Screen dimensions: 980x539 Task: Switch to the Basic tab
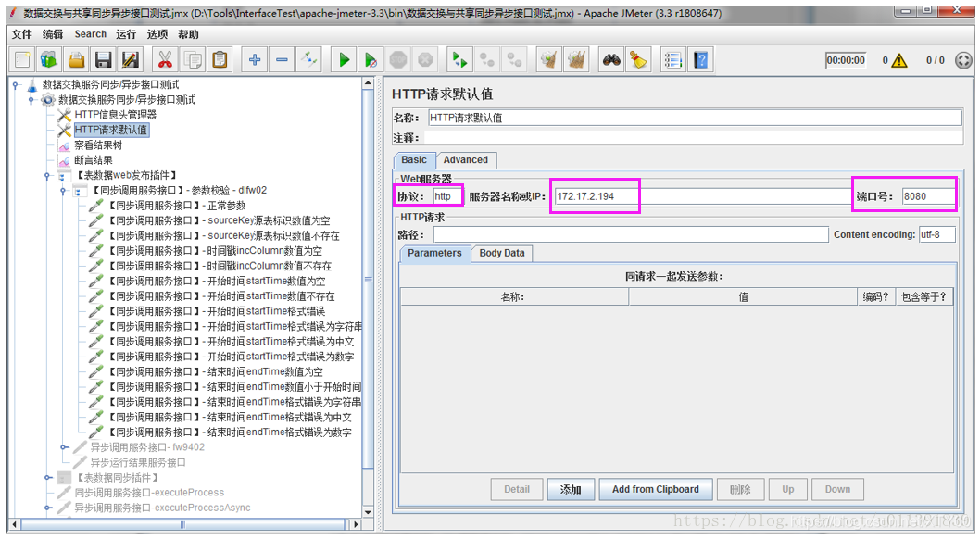[x=414, y=160]
